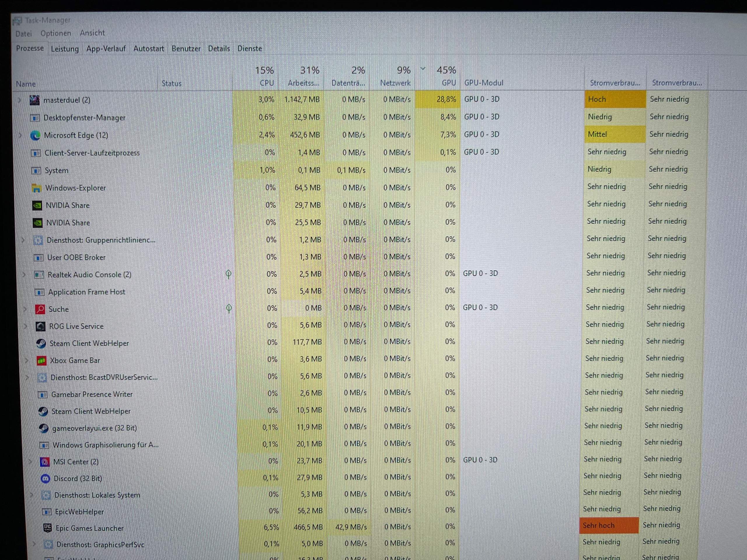Switch to the Leistung tab
This screenshot has width=747, height=560.
coord(64,48)
